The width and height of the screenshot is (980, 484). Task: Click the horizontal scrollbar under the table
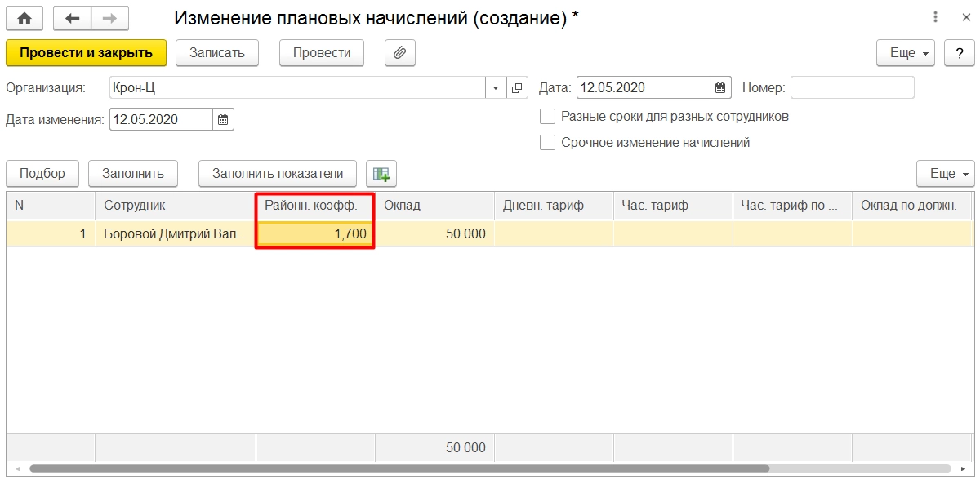pyautogui.click(x=400, y=468)
